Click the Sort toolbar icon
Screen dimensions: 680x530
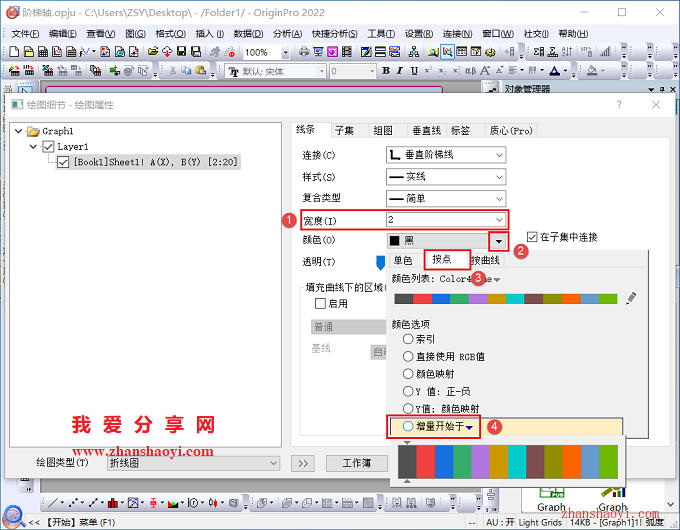567,52
